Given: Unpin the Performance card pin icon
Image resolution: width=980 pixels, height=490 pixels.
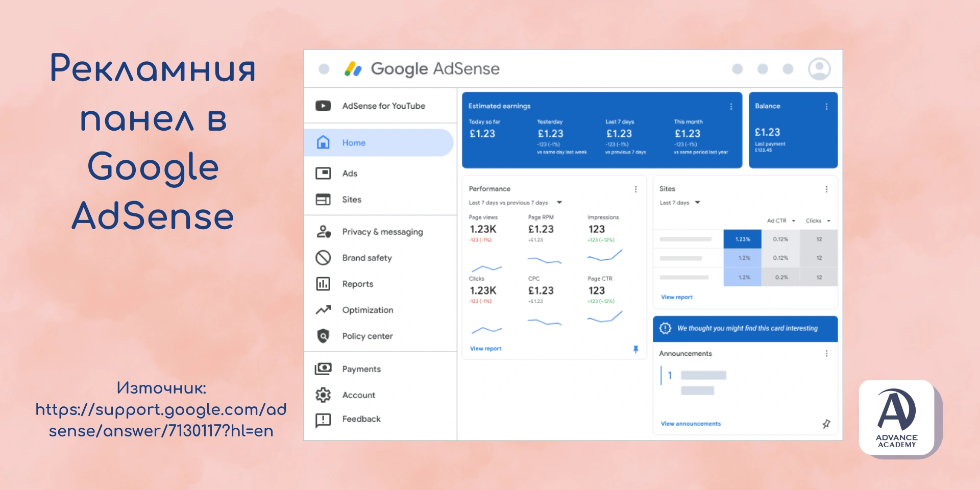Looking at the screenshot, I should point(635,349).
